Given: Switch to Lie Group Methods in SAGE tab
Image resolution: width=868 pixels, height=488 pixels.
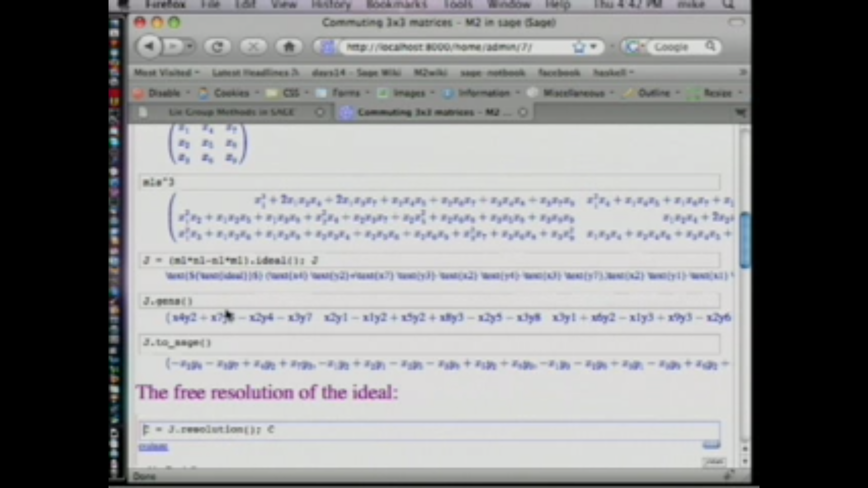Looking at the screenshot, I should coord(231,112).
